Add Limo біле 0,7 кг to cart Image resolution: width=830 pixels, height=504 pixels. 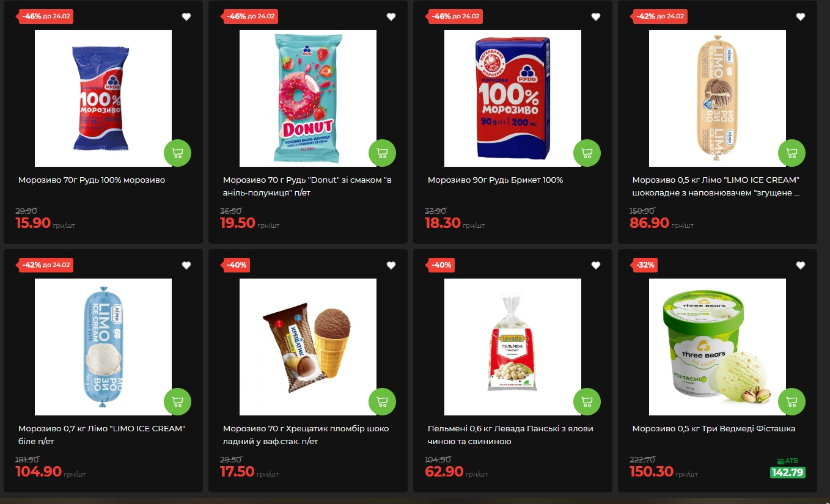[x=177, y=402]
